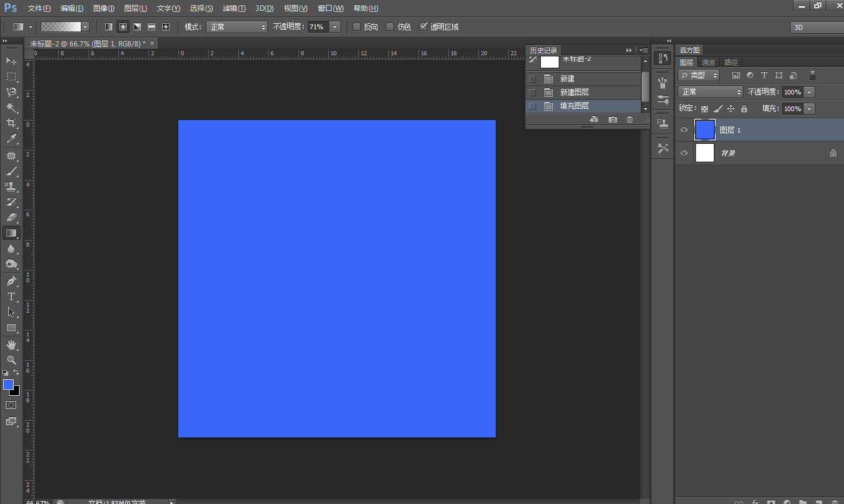Select the History Brush tool

(x=11, y=202)
